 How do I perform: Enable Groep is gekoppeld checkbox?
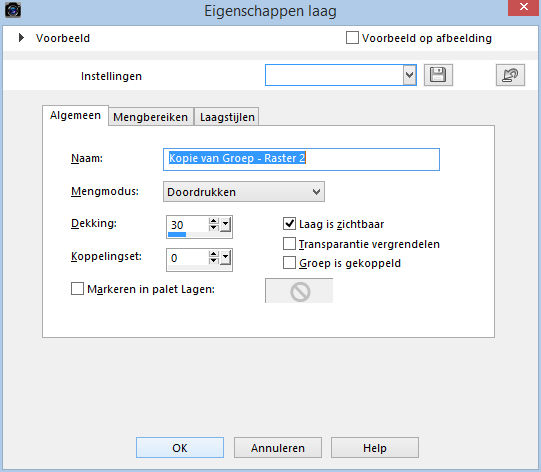(289, 263)
